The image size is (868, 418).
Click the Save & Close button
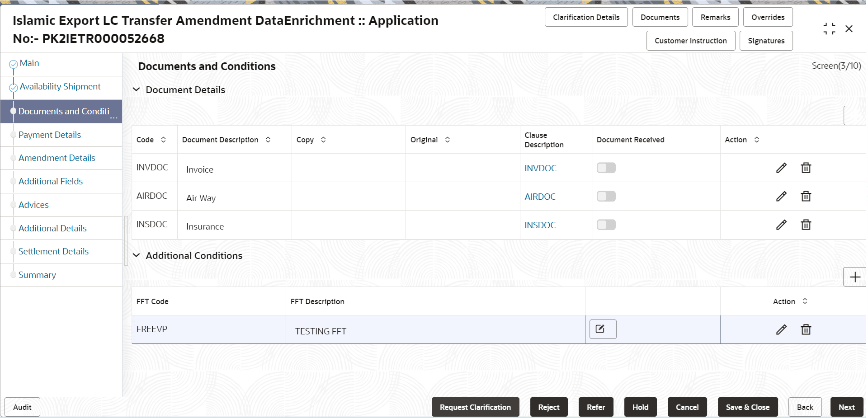[747, 407]
